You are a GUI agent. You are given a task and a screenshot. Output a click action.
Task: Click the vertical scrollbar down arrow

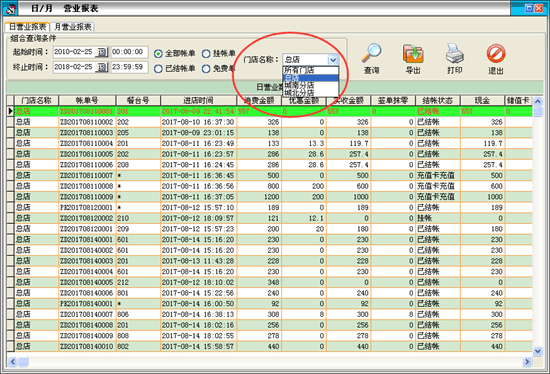537,350
